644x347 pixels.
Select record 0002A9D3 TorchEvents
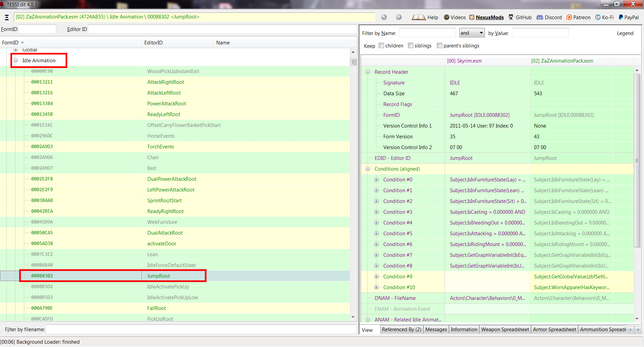175,147
